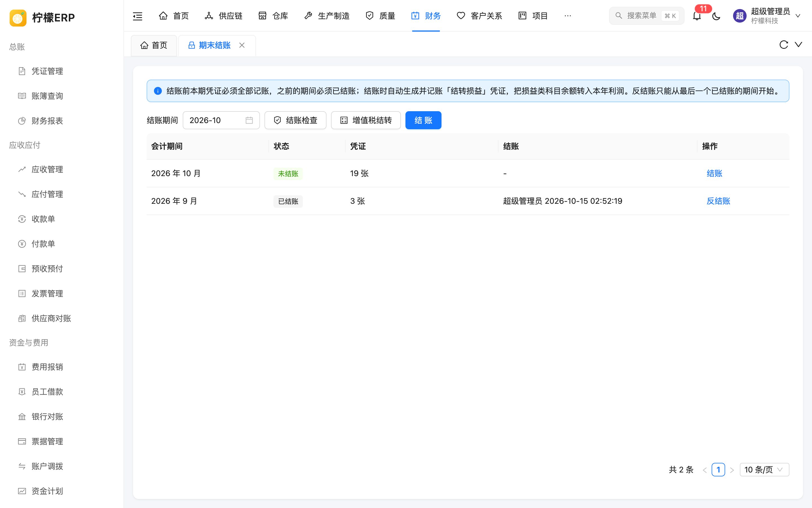Image resolution: width=812 pixels, height=508 pixels.
Task: Open the 超级管理员 user dropdown
Action: (767, 16)
